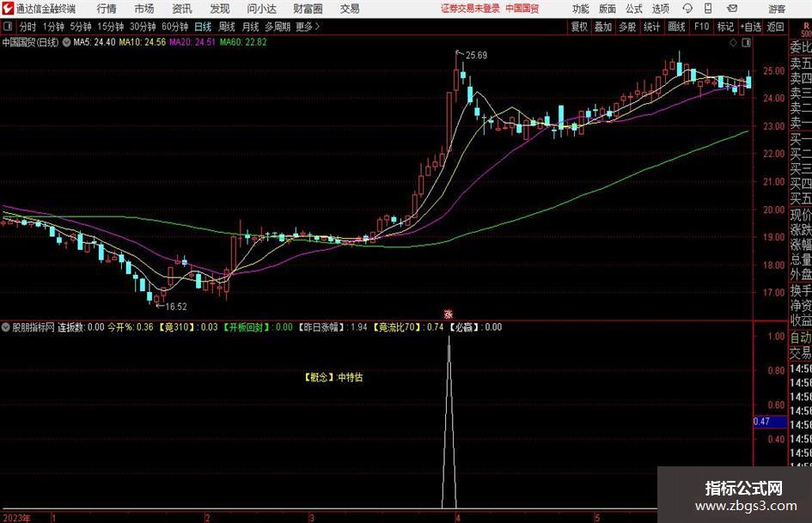This screenshot has height=523, width=812.
Task: Click the MA60: 22.82 label
Action: pyautogui.click(x=243, y=42)
